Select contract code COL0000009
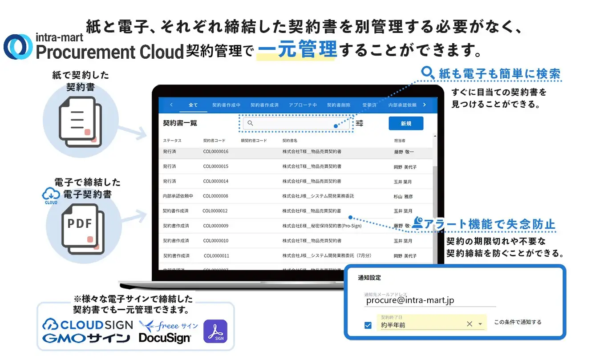Viewport: 595px width, 364px height. pyautogui.click(x=216, y=226)
